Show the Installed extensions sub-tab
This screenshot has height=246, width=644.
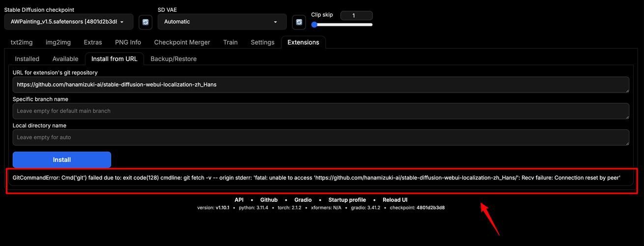pyautogui.click(x=27, y=59)
